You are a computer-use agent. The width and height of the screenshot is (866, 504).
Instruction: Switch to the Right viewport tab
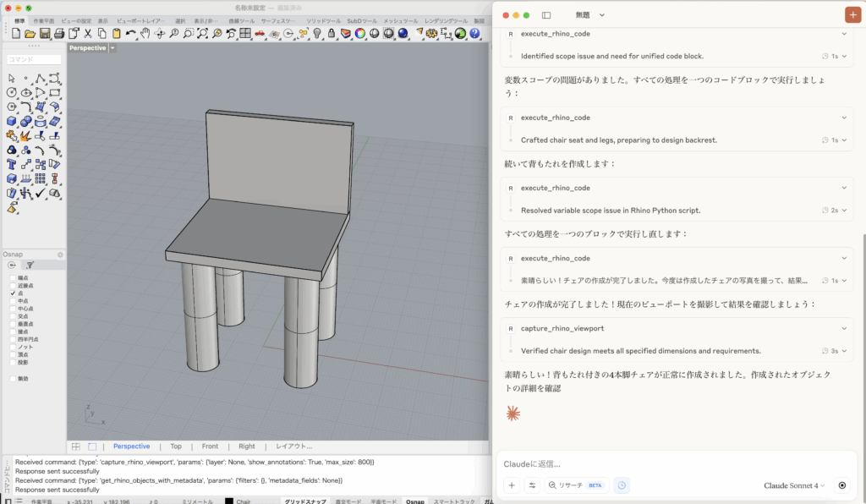point(247,446)
